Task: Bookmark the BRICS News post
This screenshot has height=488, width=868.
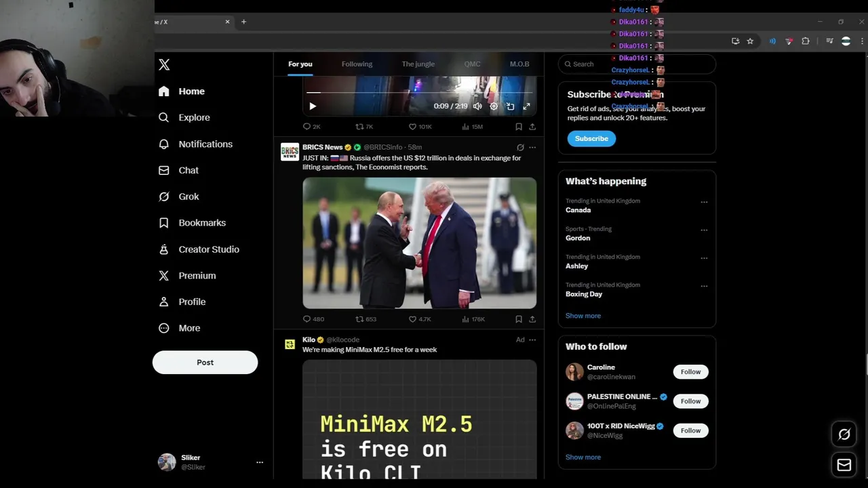Action: (519, 319)
